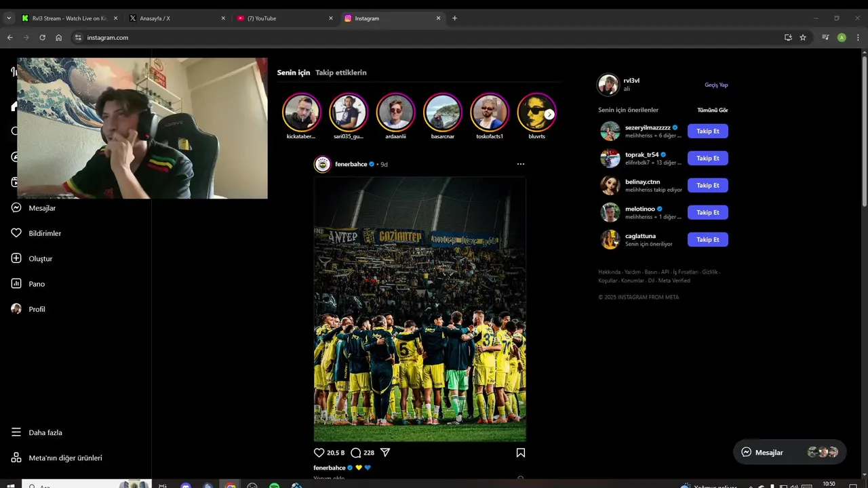Open Chrome tab search dropdown arrow
This screenshot has width=868, height=488.
[9, 18]
